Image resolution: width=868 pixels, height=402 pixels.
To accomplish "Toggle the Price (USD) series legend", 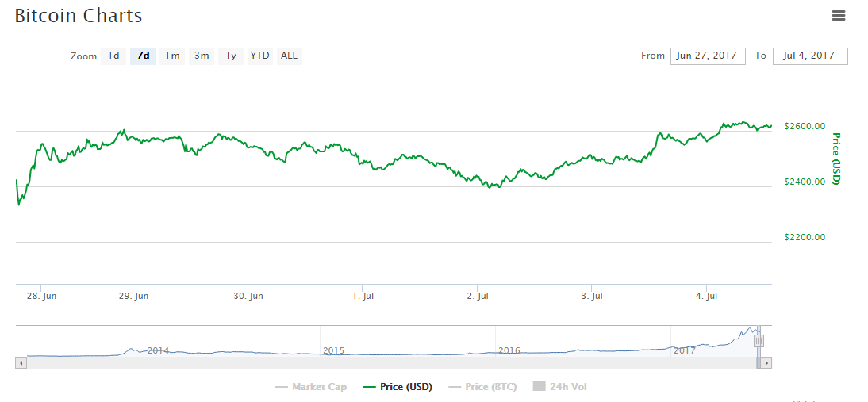I will pyautogui.click(x=398, y=387).
